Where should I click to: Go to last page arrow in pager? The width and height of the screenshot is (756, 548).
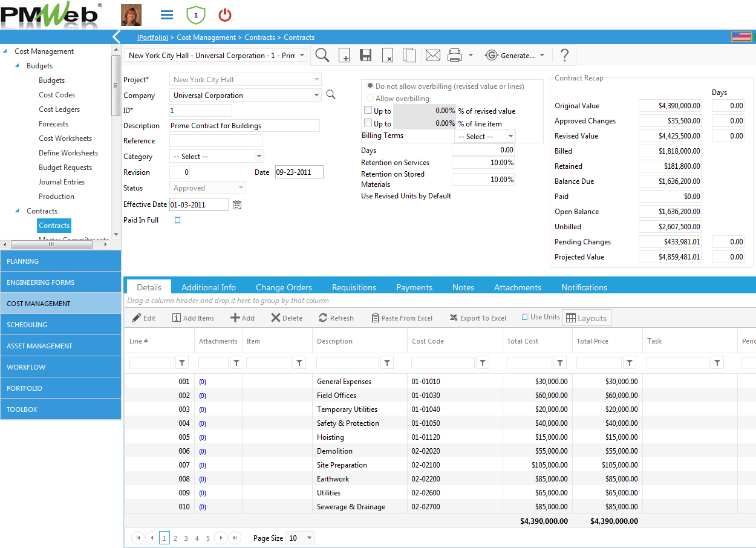click(235, 538)
